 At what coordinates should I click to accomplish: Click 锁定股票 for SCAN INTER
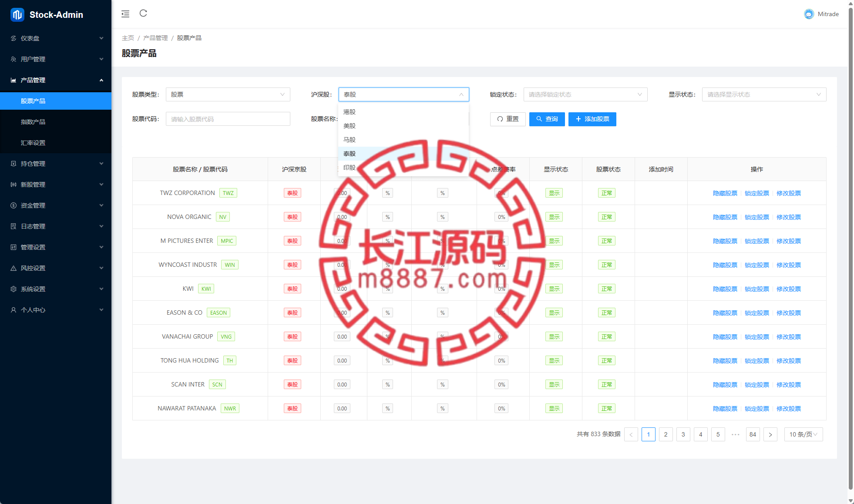[x=757, y=385]
